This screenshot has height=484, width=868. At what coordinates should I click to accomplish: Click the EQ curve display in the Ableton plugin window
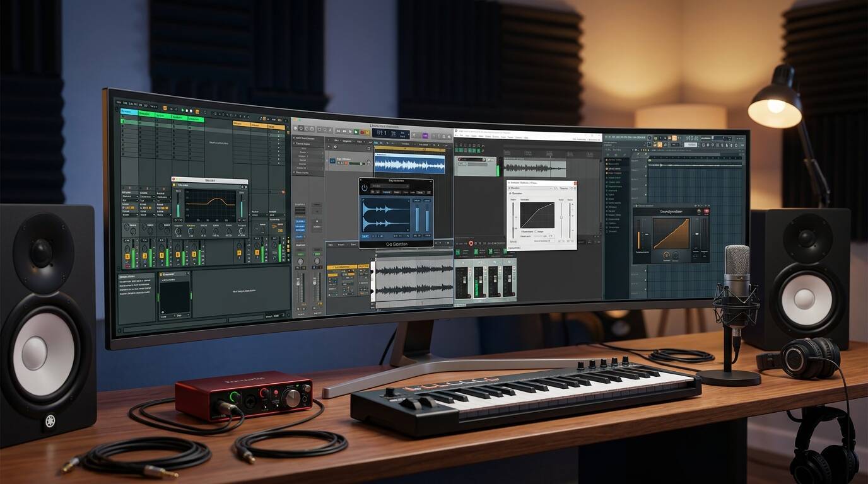point(210,205)
